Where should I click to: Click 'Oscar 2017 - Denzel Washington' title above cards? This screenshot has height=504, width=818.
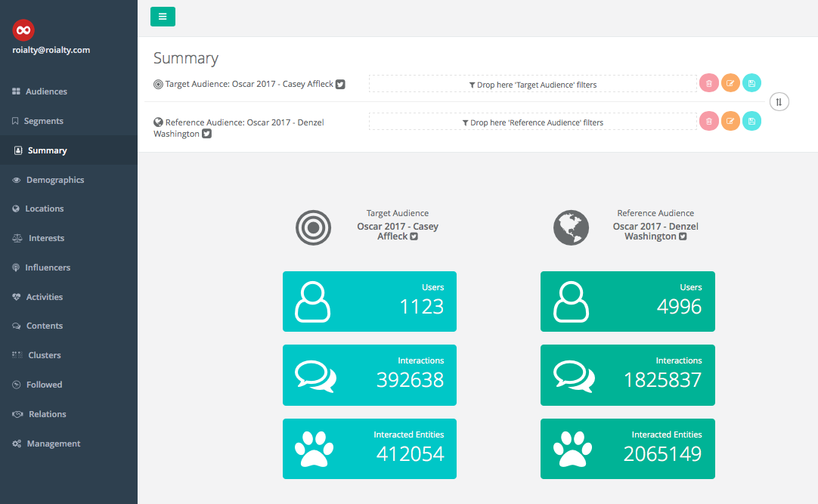(x=655, y=231)
